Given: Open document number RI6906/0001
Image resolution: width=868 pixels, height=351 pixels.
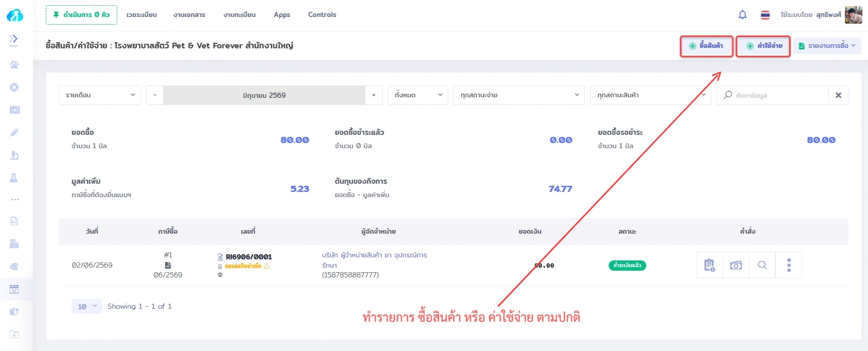Looking at the screenshot, I should pos(249,257).
